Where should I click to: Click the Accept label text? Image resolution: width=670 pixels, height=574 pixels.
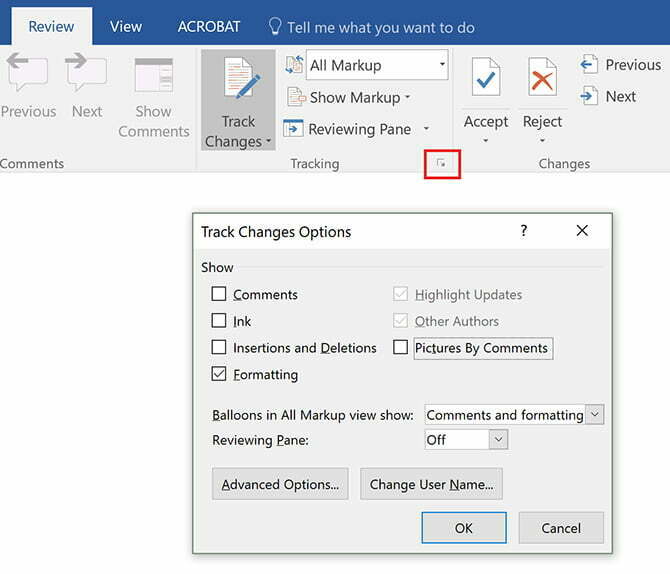486,121
